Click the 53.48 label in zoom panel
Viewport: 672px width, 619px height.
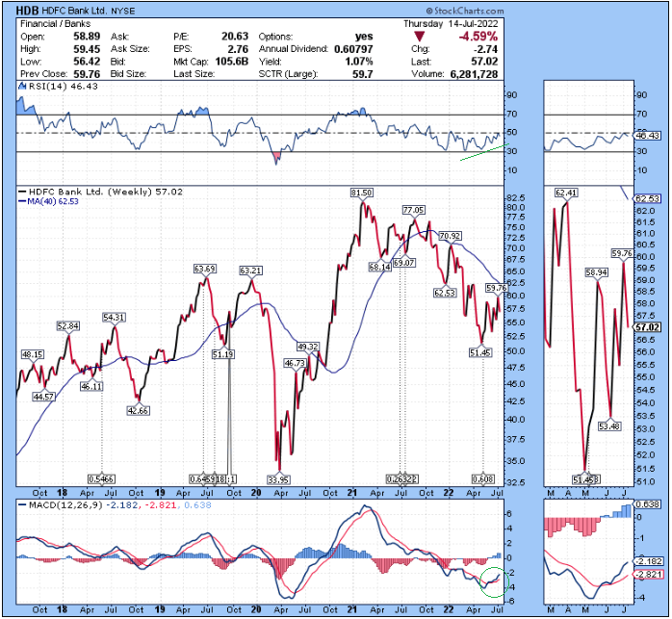pyautogui.click(x=609, y=426)
